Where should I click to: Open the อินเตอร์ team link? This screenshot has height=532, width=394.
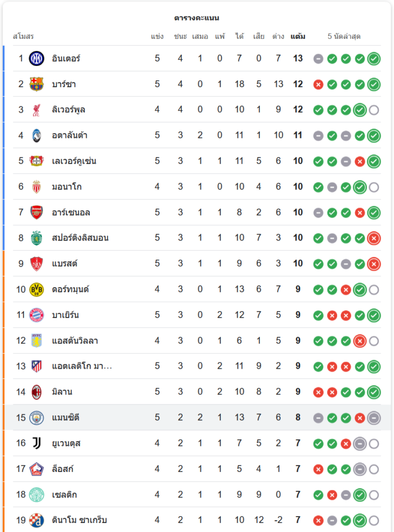(x=66, y=59)
